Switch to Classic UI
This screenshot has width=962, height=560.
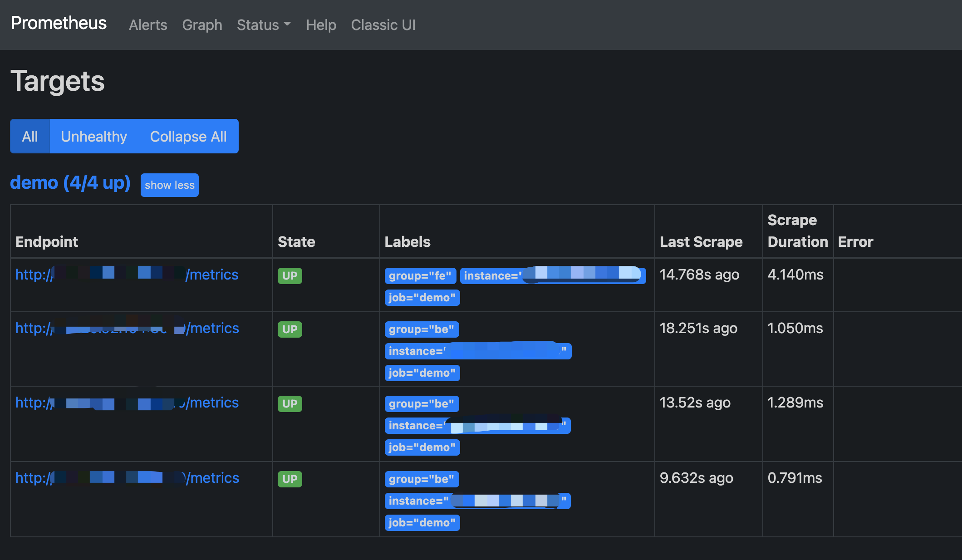coord(383,25)
